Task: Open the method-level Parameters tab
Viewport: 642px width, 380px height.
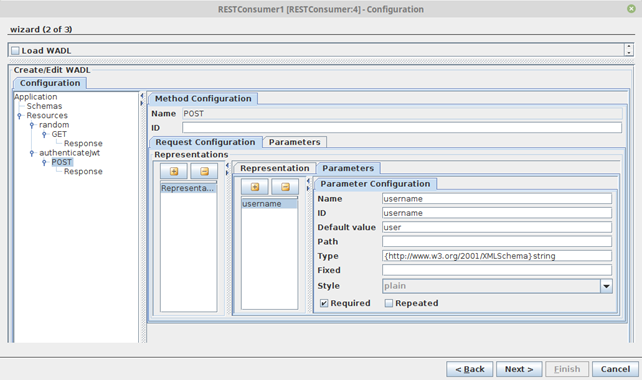Action: tap(294, 142)
